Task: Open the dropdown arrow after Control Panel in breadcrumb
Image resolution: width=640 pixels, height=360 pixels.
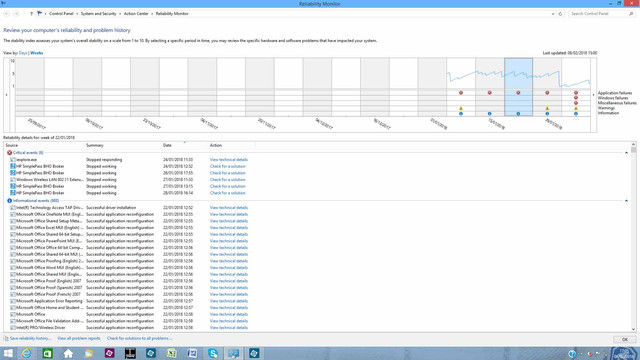Action: coord(77,14)
